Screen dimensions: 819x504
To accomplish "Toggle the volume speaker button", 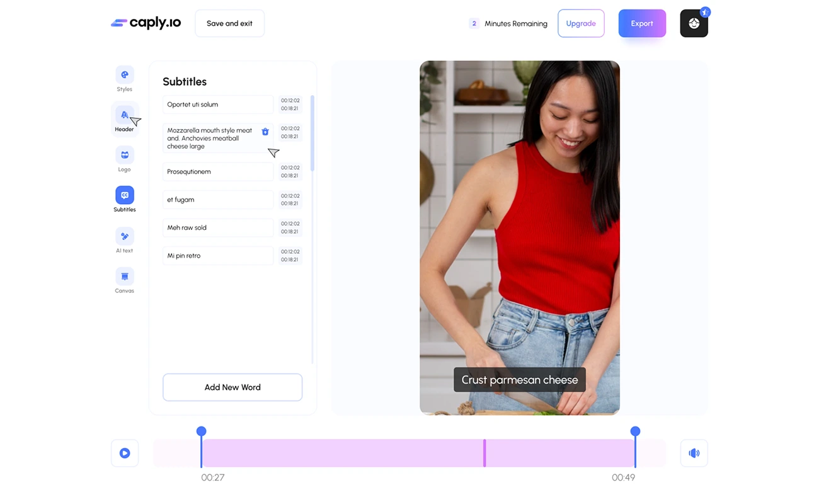I will (694, 453).
